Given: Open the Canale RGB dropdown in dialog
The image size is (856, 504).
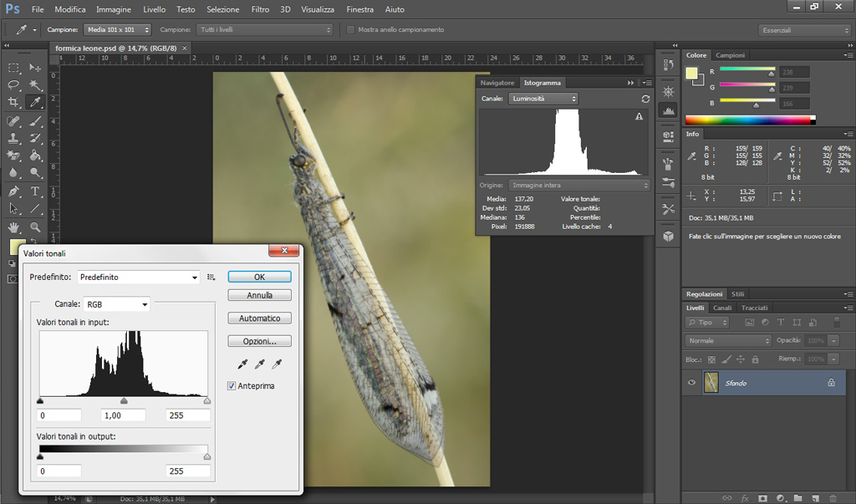Looking at the screenshot, I should (x=116, y=304).
